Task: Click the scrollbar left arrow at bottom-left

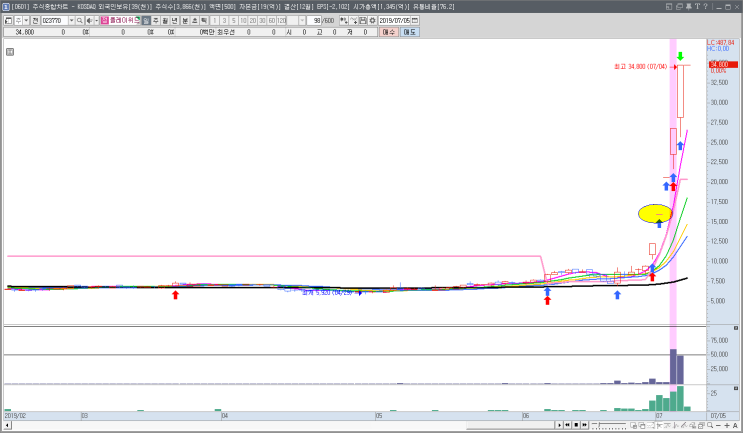Action: (x=8, y=425)
